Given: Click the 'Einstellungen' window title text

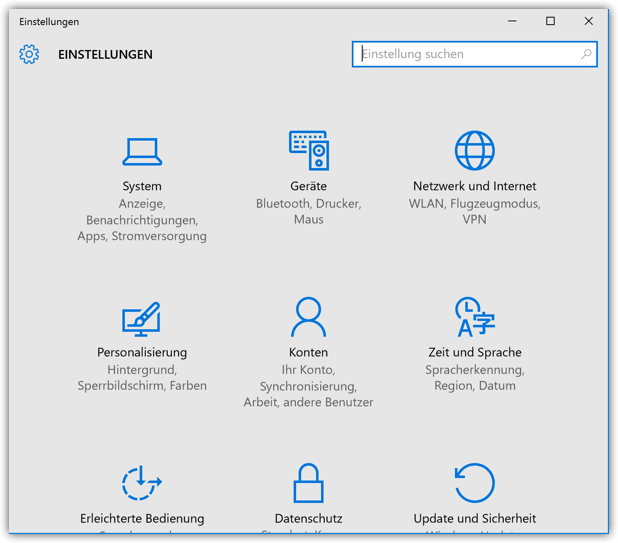Looking at the screenshot, I should pos(49,22).
